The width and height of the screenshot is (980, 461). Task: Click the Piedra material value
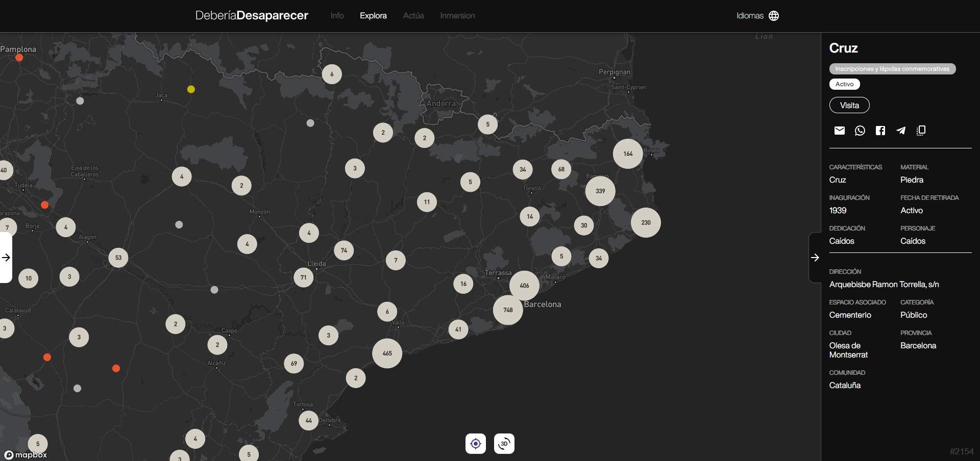pos(912,180)
